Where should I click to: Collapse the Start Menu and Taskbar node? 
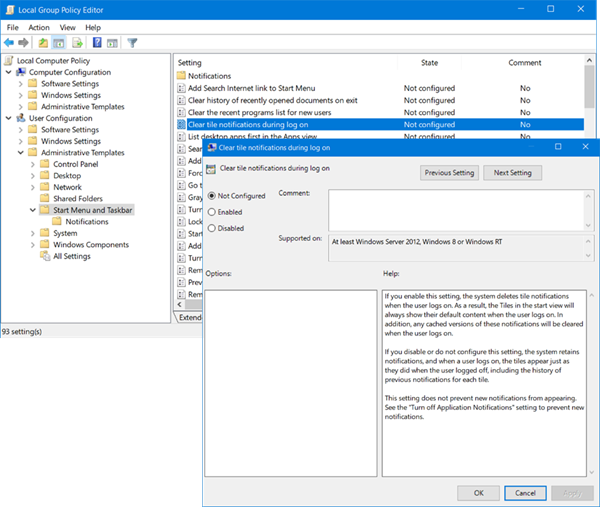coord(33,210)
